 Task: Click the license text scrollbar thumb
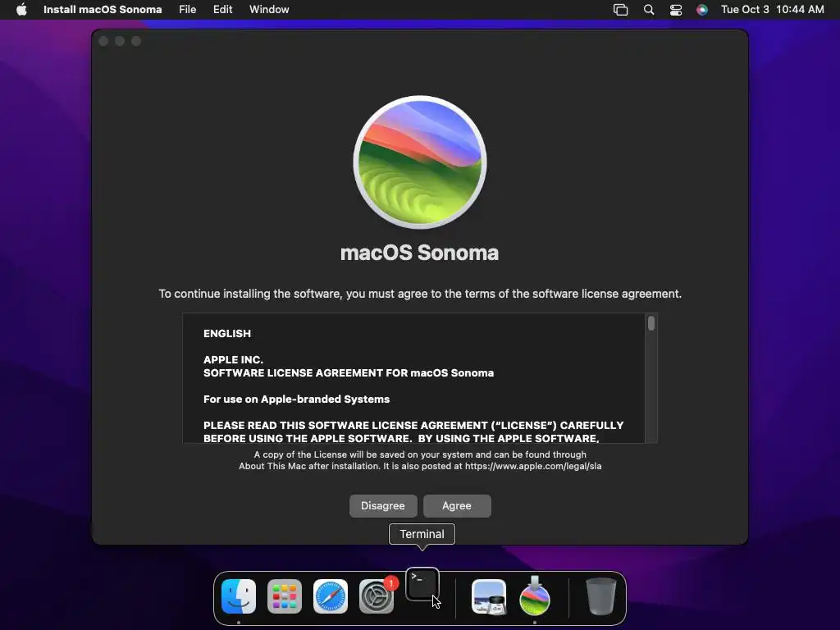pos(651,323)
